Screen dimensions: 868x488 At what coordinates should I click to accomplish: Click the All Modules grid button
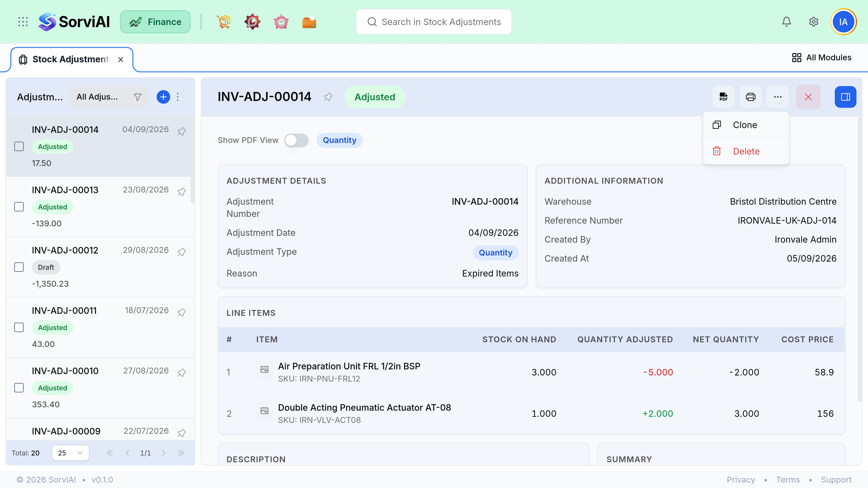821,58
